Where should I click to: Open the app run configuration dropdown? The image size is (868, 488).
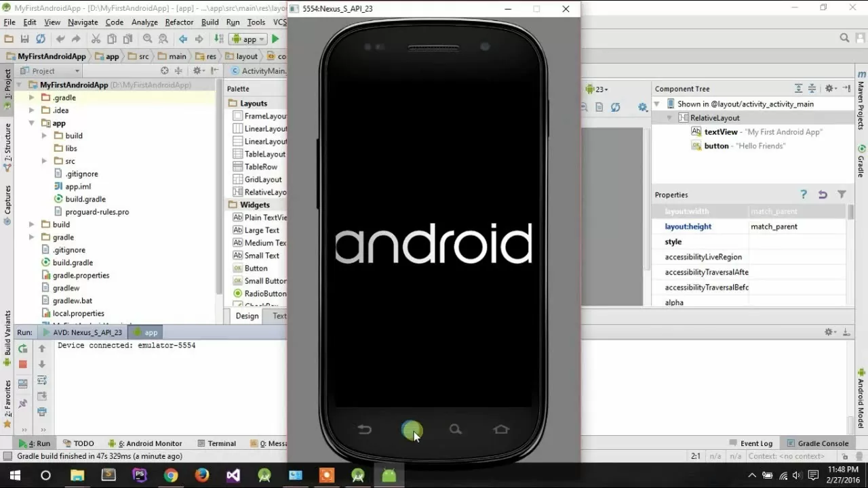coord(247,39)
